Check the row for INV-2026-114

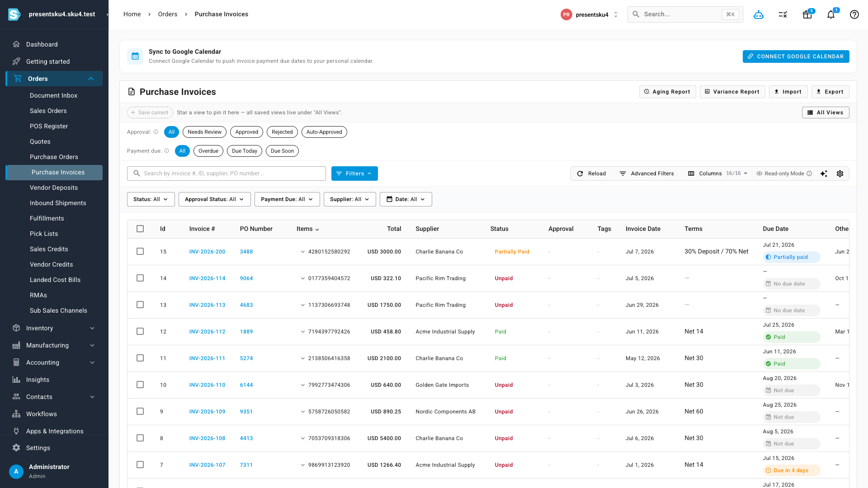pyautogui.click(x=140, y=278)
